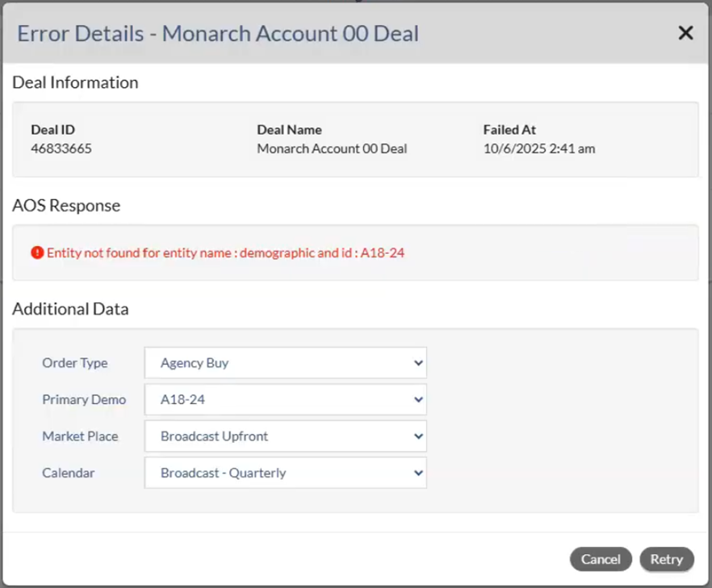712x588 pixels.
Task: Click the Deal ID column label
Action: pos(52,130)
